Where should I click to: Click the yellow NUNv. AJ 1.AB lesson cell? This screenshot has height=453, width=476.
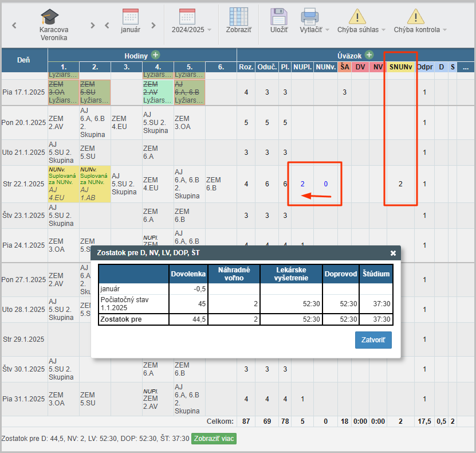95,184
